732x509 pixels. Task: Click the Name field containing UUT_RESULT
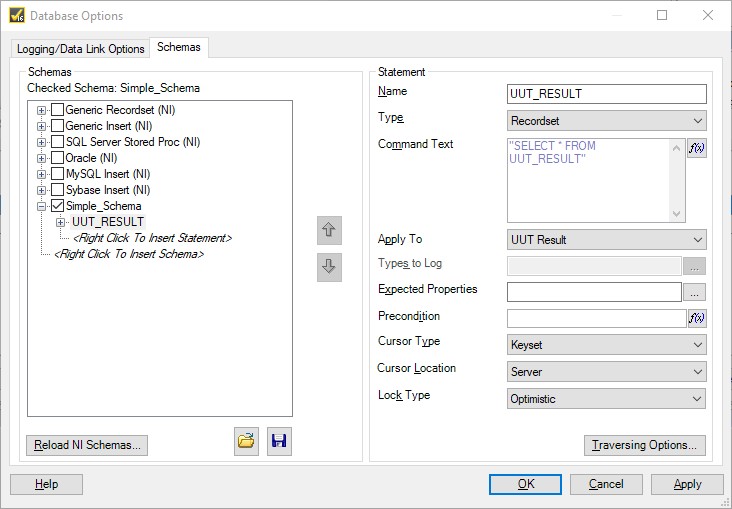pos(606,94)
